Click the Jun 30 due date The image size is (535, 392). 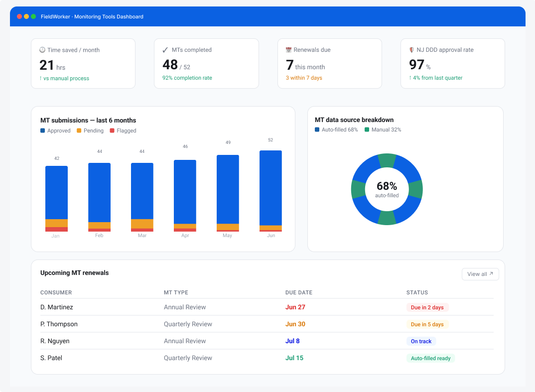click(295, 324)
